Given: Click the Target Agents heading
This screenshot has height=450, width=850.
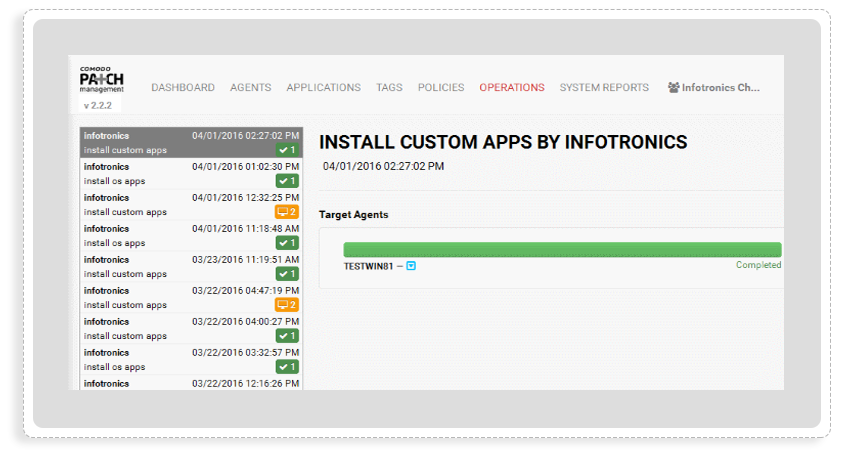Looking at the screenshot, I should pos(353,215).
